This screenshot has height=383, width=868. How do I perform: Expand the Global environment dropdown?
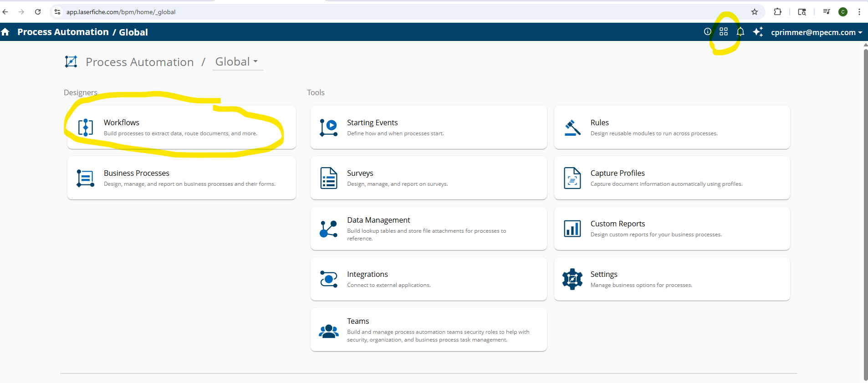point(237,61)
